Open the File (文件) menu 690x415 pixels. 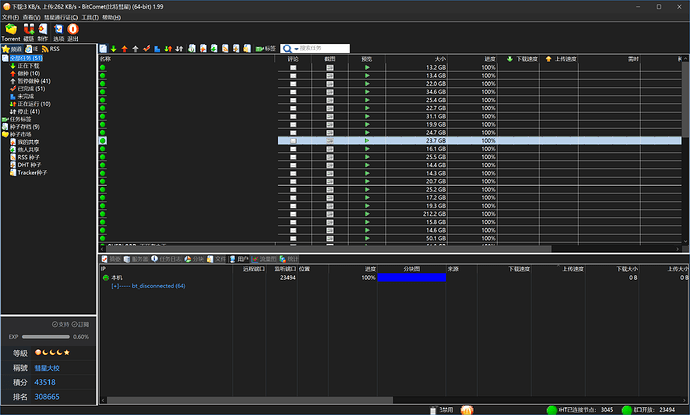[10, 17]
